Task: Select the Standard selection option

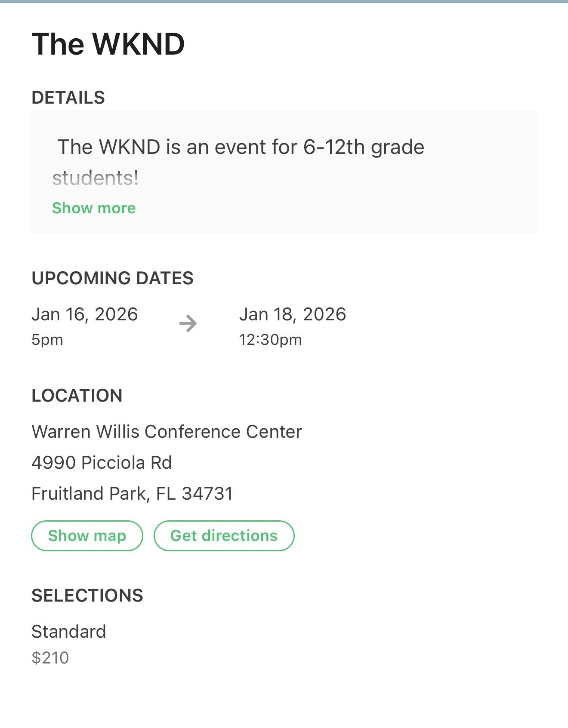Action: click(69, 632)
